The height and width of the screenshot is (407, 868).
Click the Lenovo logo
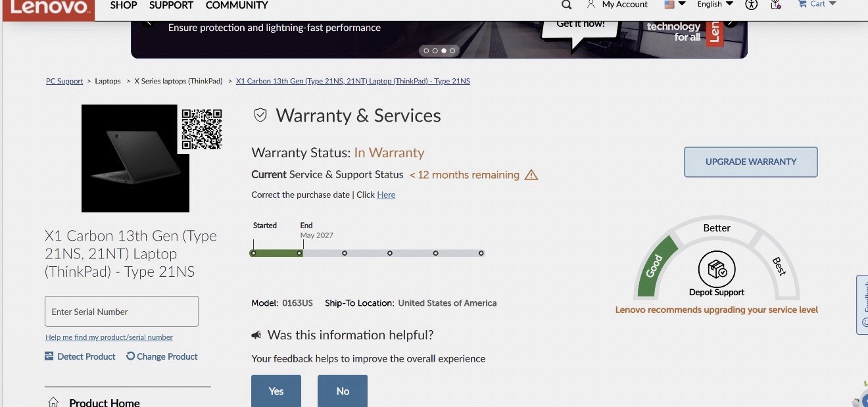tap(47, 8)
